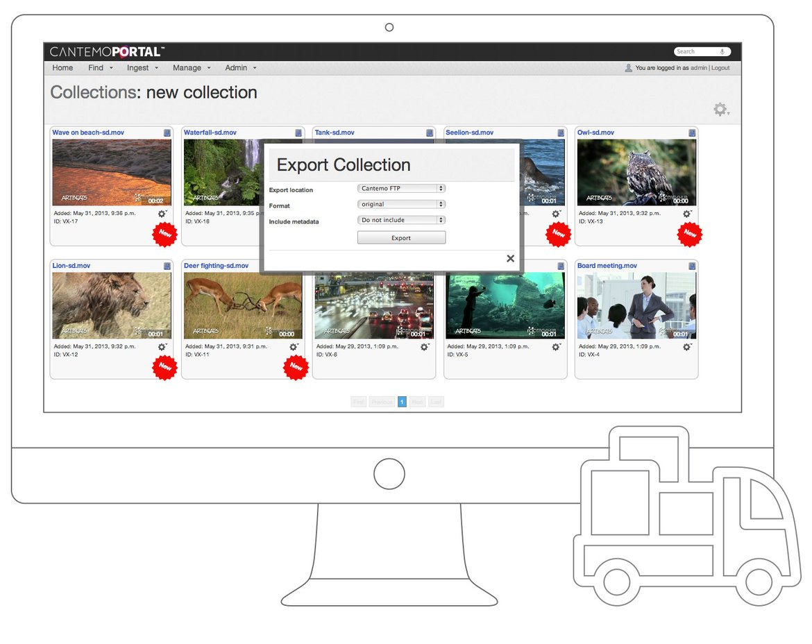The width and height of the screenshot is (812, 644).
Task: Click the Last page button
Action: click(436, 402)
